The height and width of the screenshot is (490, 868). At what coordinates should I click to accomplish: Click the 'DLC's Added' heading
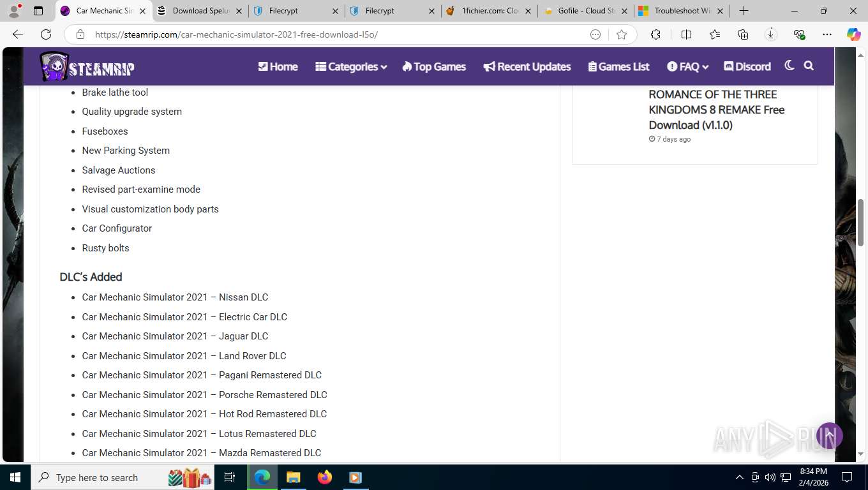point(91,277)
